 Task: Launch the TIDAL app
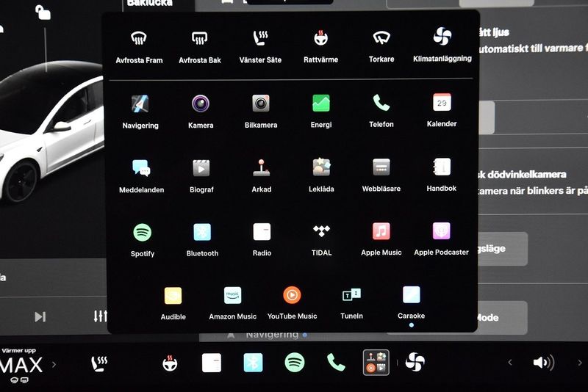point(321,239)
